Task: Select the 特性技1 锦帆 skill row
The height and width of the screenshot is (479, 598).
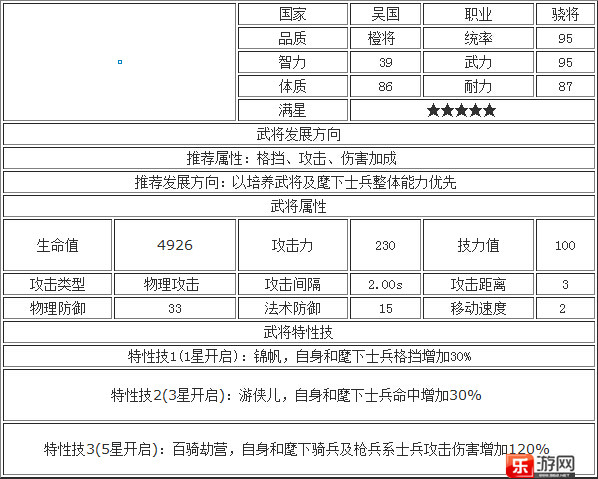Action: [x=299, y=356]
